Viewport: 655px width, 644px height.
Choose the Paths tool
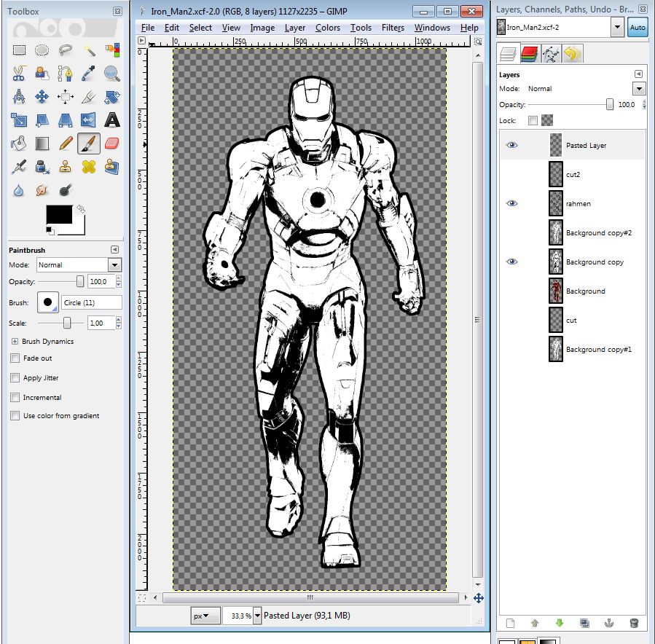point(65,74)
